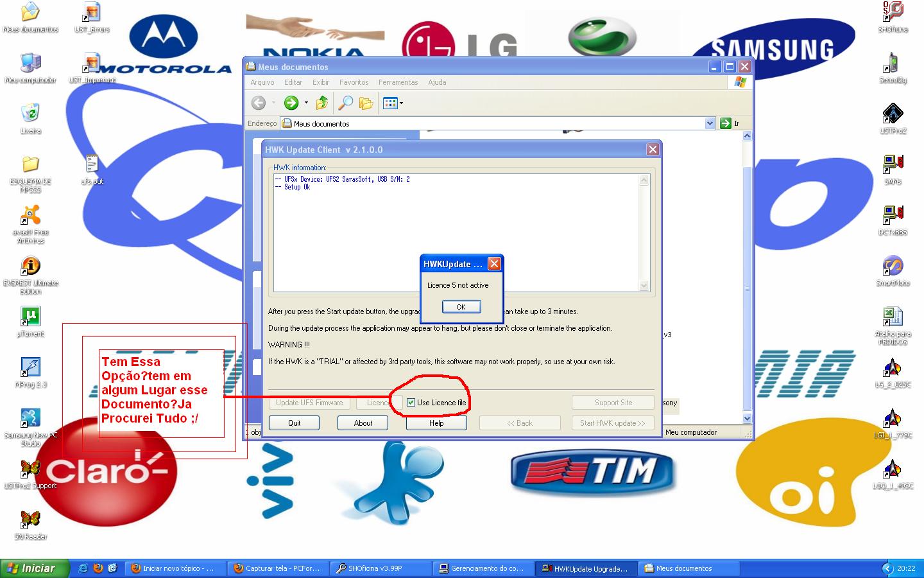924x578 pixels.
Task: Click the Back arrow in Explorer toolbar
Action: pyautogui.click(x=259, y=103)
